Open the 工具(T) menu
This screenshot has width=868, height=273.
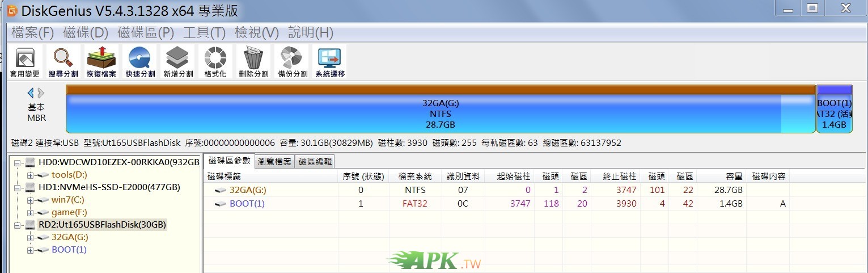tap(205, 32)
